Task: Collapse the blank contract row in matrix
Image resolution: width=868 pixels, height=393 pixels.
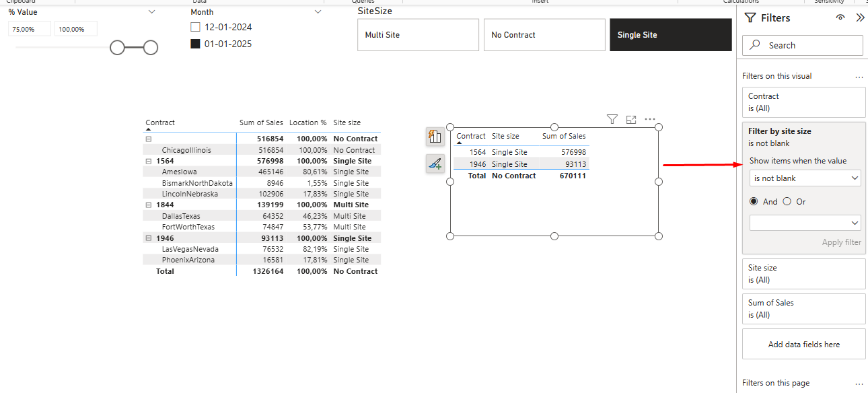Action: [x=149, y=139]
